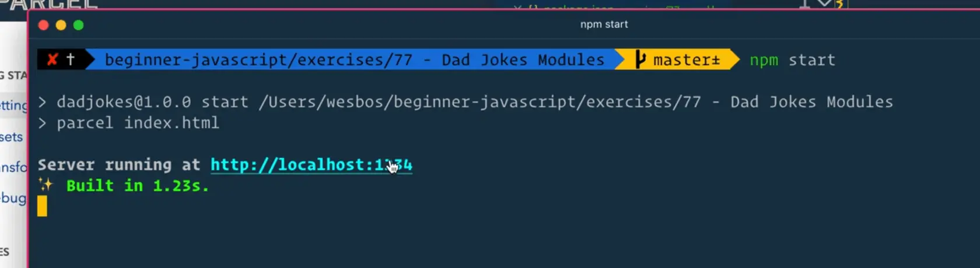Click the sparkle icon before Built message
Viewport: 980px width, 268px height.
tap(45, 185)
